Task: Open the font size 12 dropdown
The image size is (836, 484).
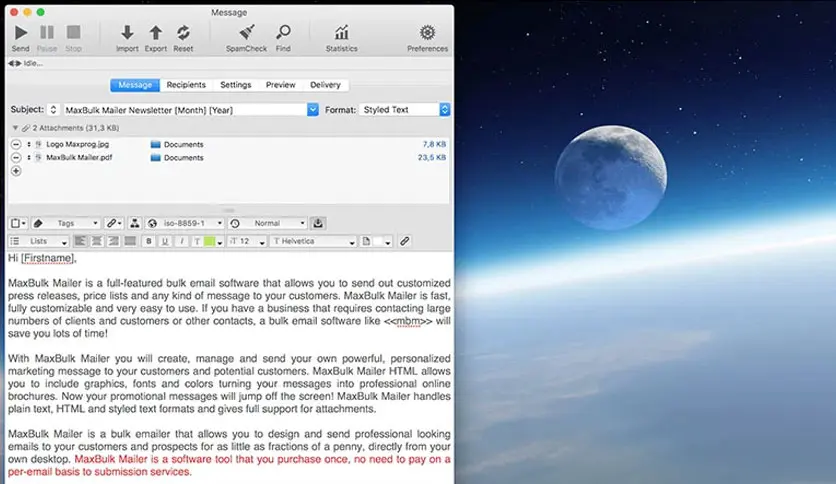Action: 247,241
